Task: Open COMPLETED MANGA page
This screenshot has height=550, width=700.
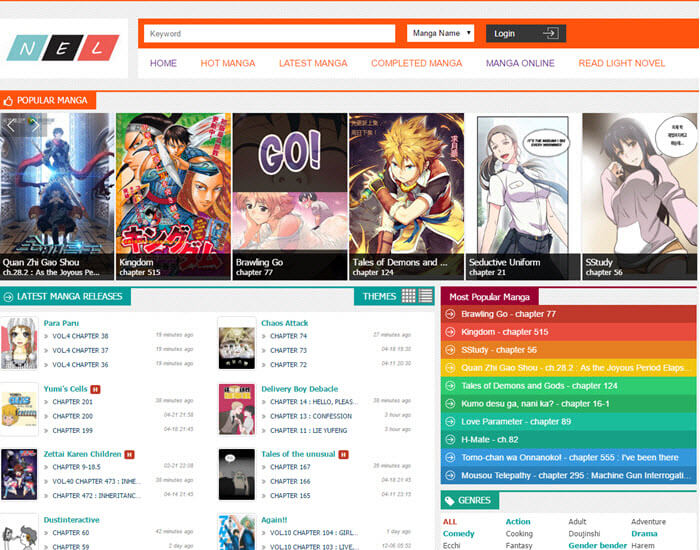Action: (417, 63)
